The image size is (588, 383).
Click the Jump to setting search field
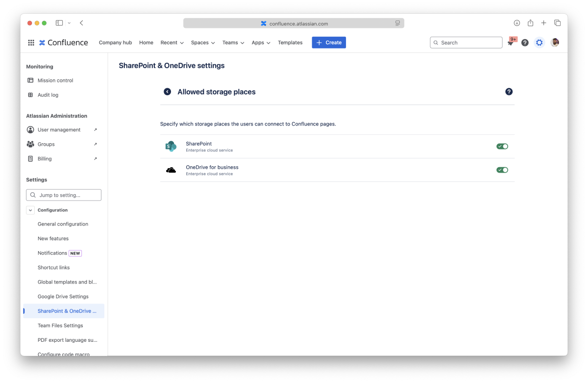64,195
